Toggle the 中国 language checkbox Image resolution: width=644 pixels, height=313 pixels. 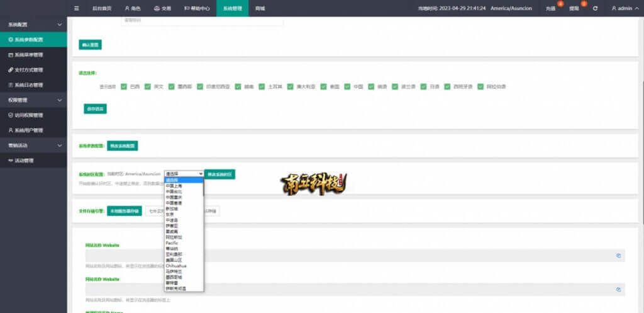tap(347, 86)
